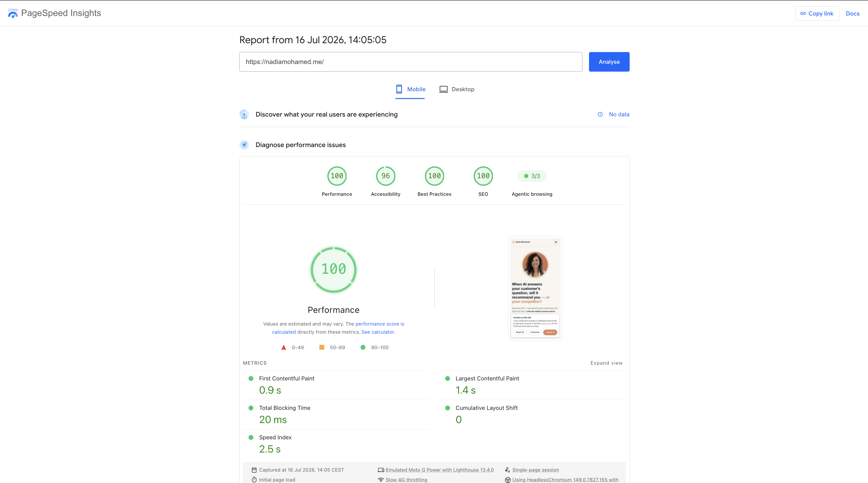Click the green dot beside Total Blocking Time

point(251,408)
